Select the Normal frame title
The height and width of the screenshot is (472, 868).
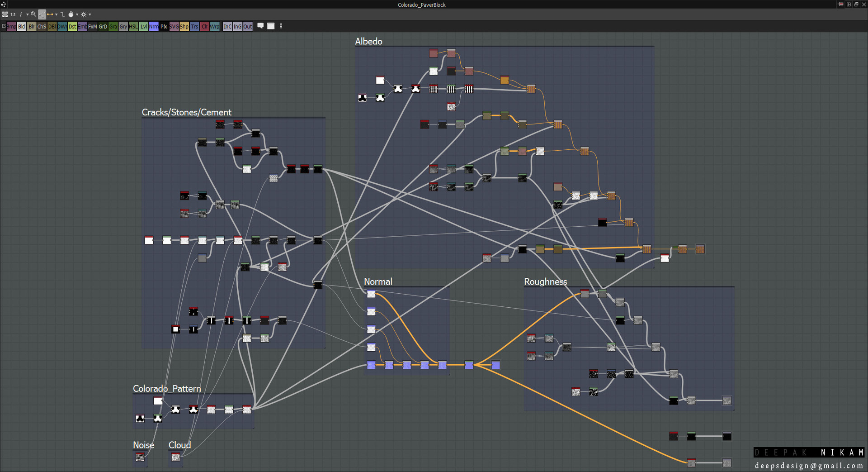378,281
